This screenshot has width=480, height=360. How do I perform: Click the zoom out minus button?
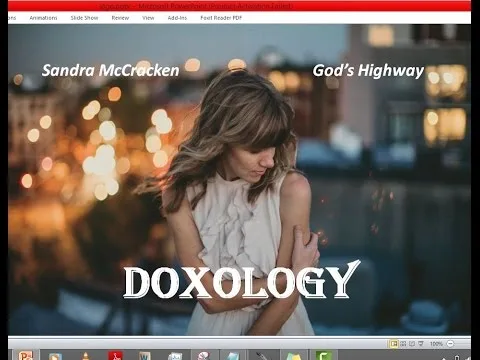click(x=450, y=344)
